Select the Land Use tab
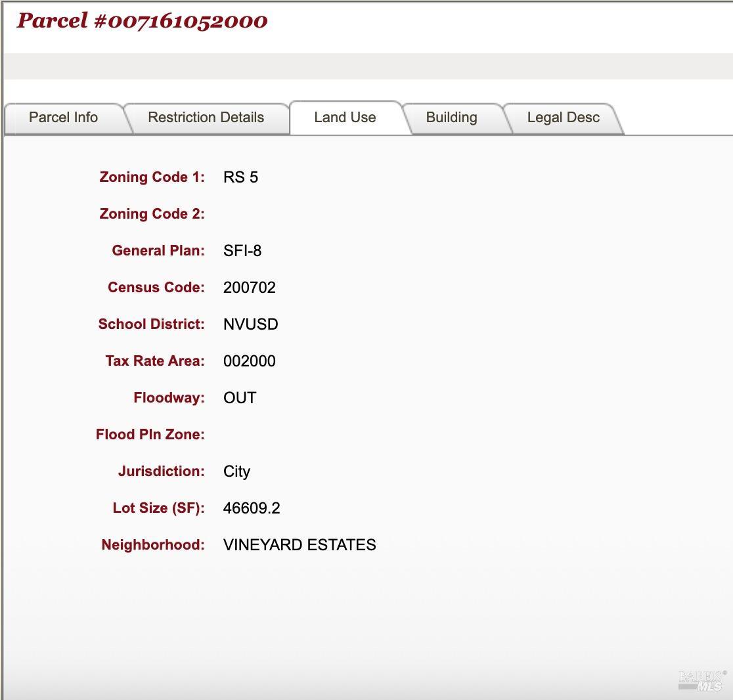733x700 pixels. pyautogui.click(x=345, y=118)
